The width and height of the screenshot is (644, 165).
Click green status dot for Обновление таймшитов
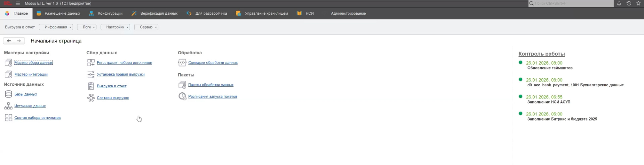point(521,62)
